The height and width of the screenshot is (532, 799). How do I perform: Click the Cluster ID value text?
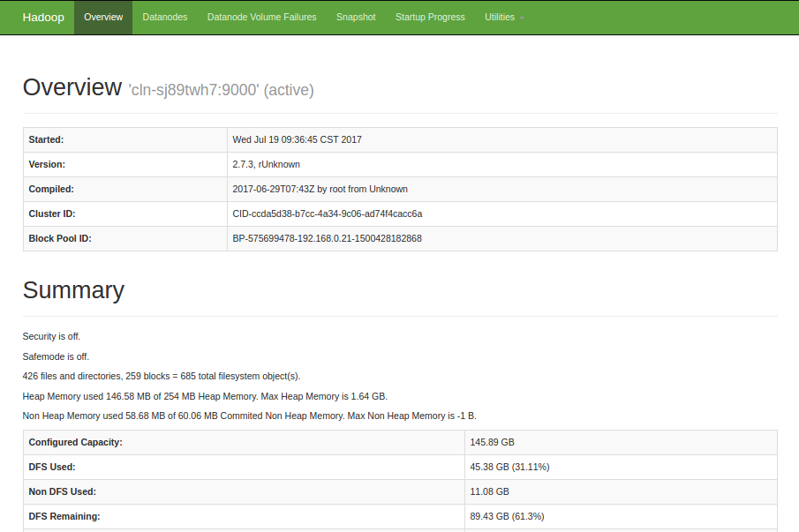coord(327,214)
